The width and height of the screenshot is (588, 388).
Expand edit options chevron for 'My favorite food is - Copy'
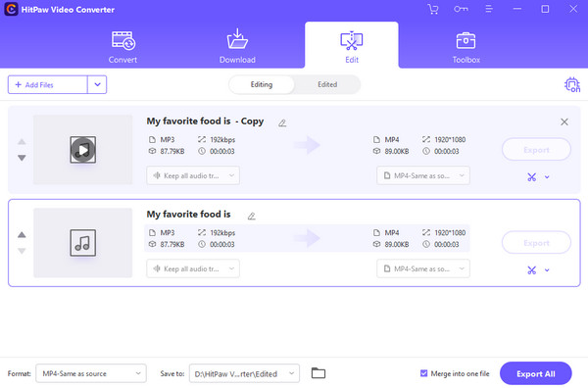[547, 177]
